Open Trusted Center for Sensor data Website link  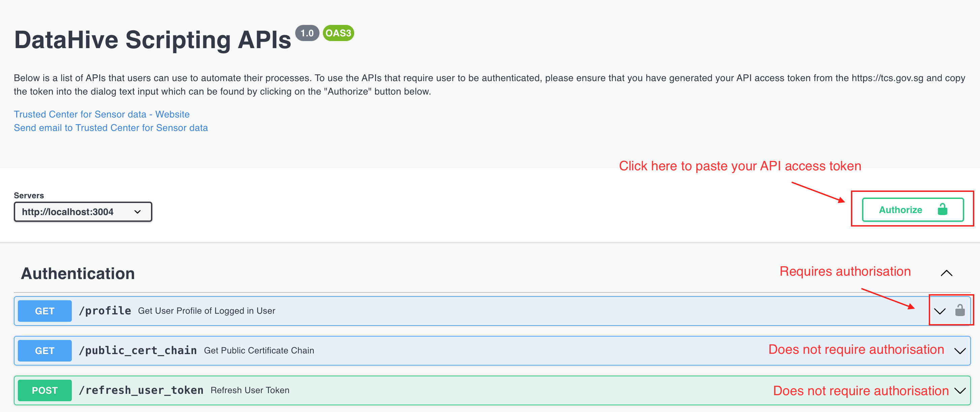point(101,114)
